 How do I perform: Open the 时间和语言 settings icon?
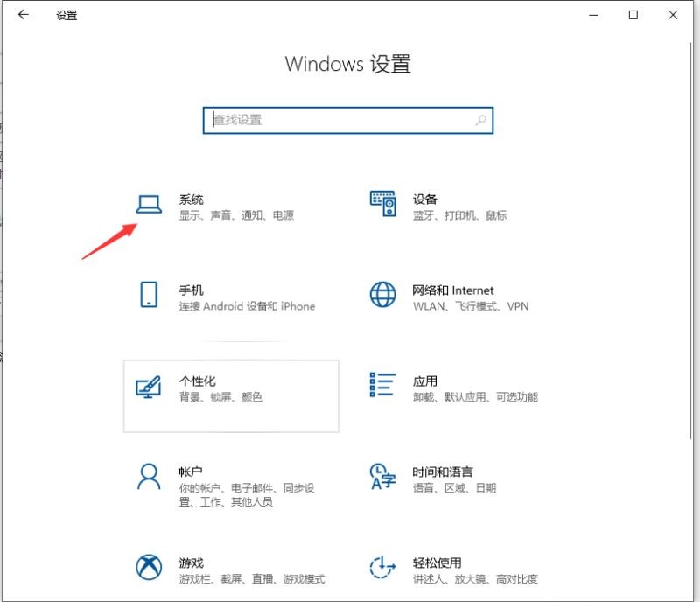(x=382, y=478)
